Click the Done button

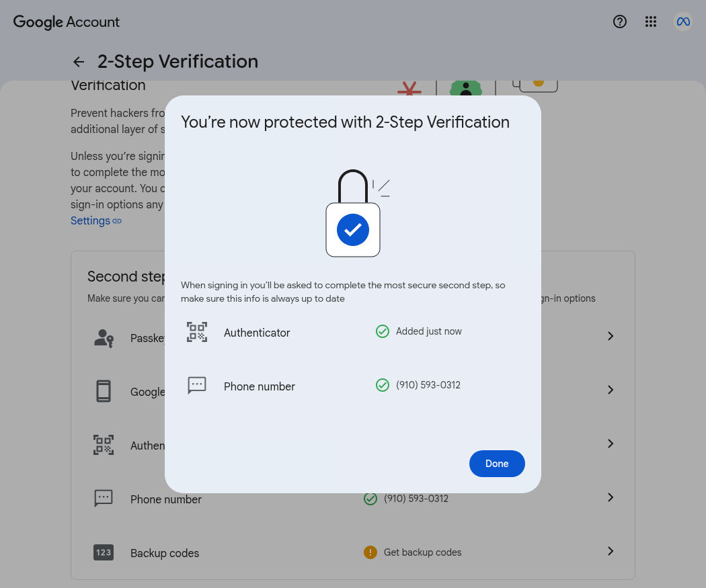[x=497, y=464]
